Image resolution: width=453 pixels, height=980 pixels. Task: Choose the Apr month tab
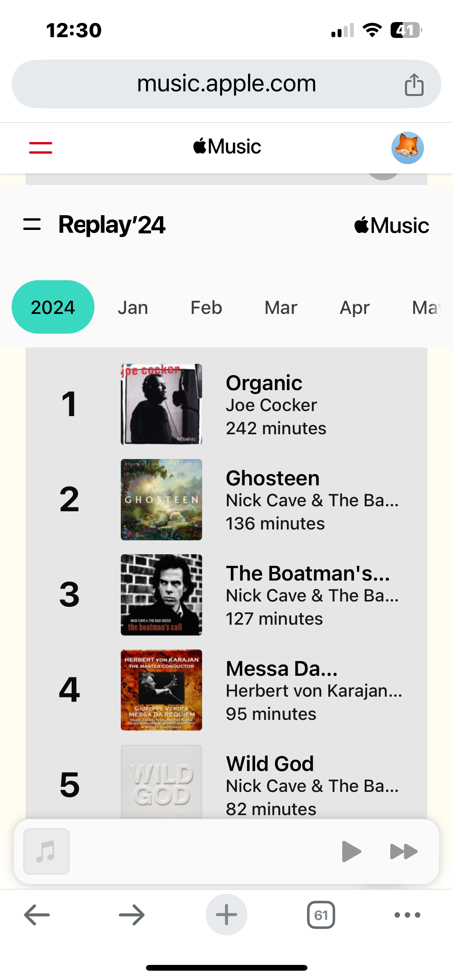355,308
